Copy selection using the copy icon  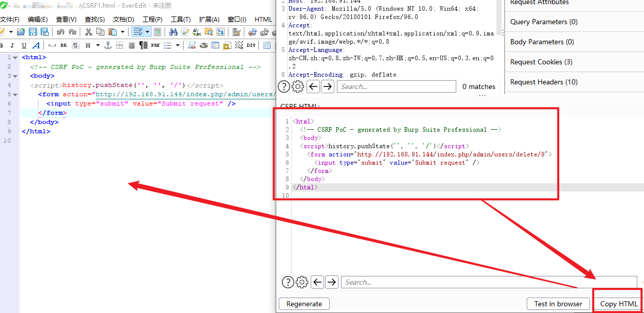click(100, 32)
